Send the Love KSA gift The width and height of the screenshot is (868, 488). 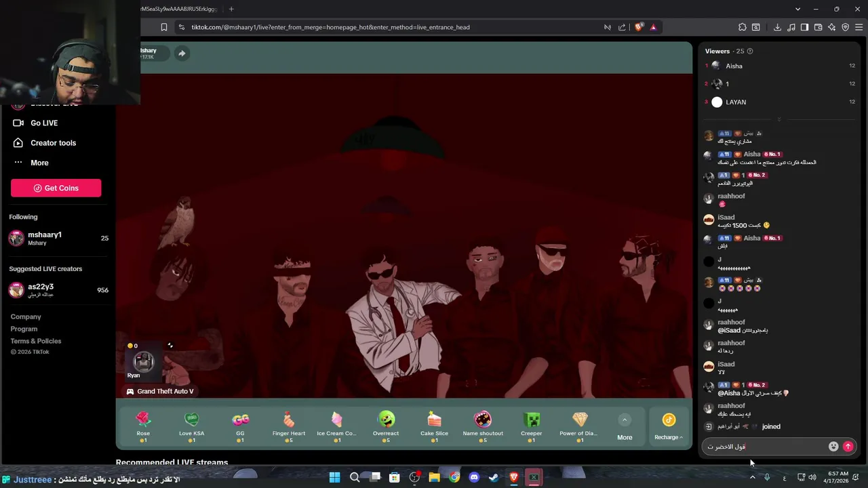click(191, 427)
